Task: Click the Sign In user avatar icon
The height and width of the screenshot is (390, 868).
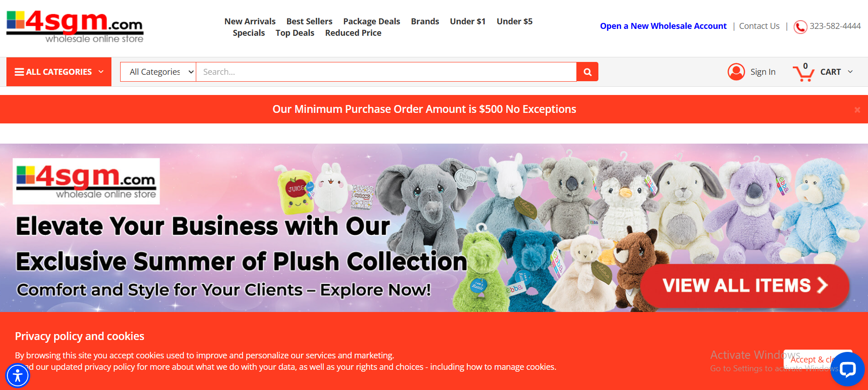Action: click(736, 72)
